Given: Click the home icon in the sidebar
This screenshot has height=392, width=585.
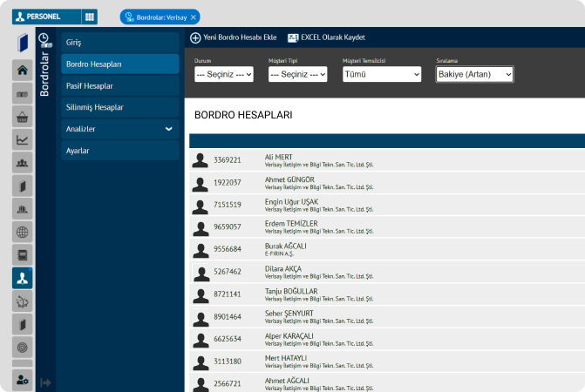Looking at the screenshot, I should click(x=22, y=71).
